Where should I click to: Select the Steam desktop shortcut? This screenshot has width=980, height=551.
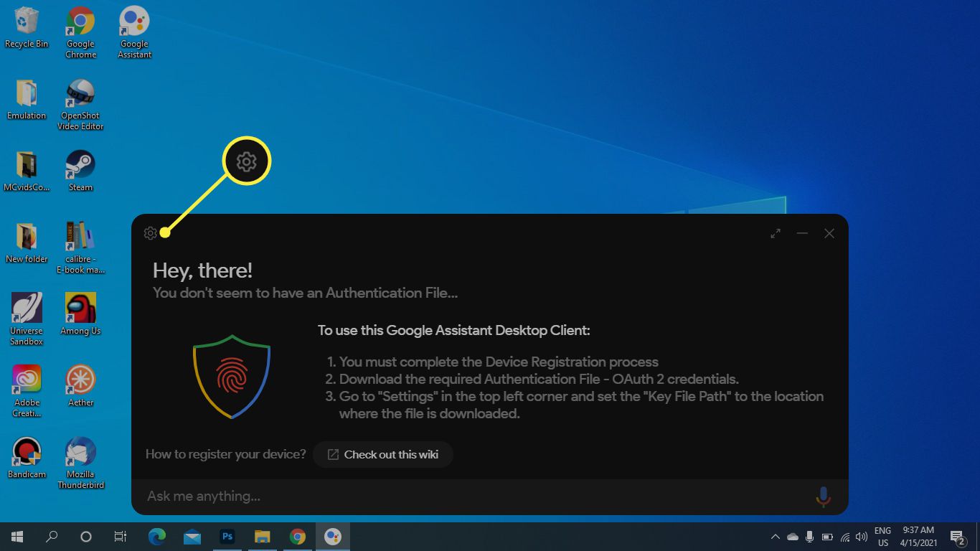tap(80, 171)
